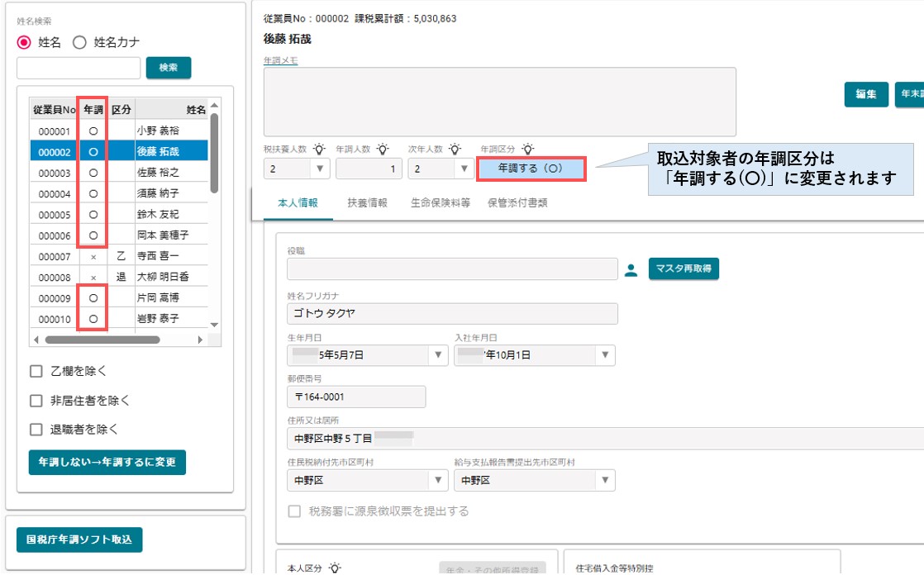Switch to the 保管添付書類 tab
Image resolution: width=924 pixels, height=575 pixels.
point(517,202)
